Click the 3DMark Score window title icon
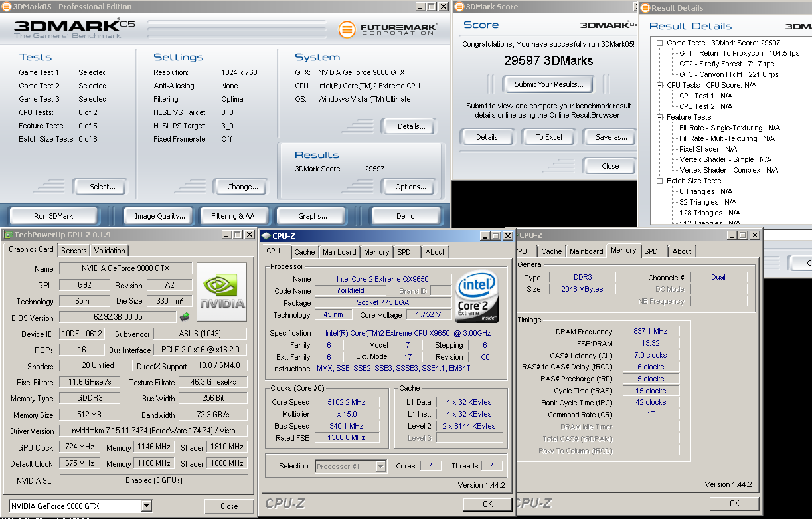 (x=459, y=7)
